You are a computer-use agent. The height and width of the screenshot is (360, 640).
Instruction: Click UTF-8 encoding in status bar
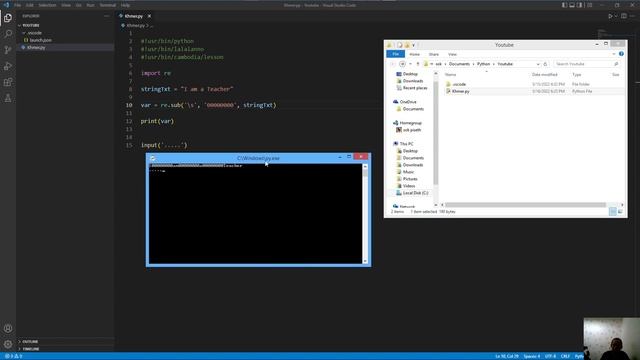point(551,356)
